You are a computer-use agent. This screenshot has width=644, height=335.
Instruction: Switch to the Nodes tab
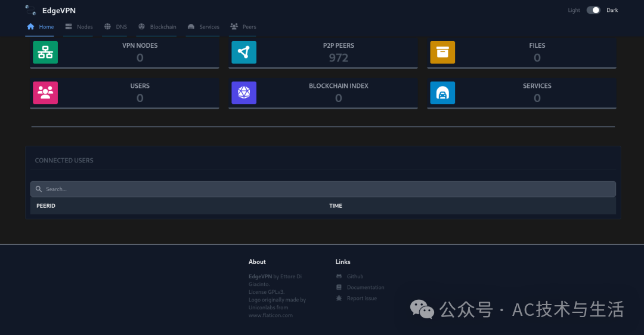coord(79,27)
